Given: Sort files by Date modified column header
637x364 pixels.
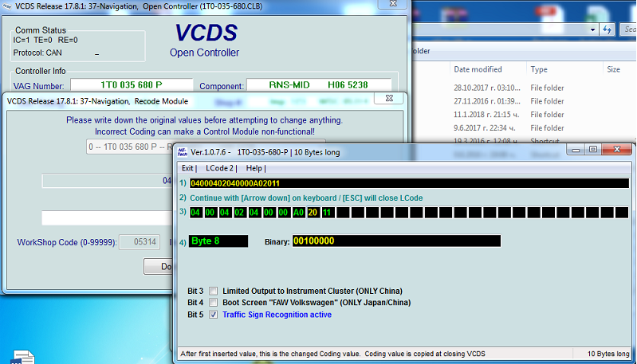Looking at the screenshot, I should coord(478,69).
